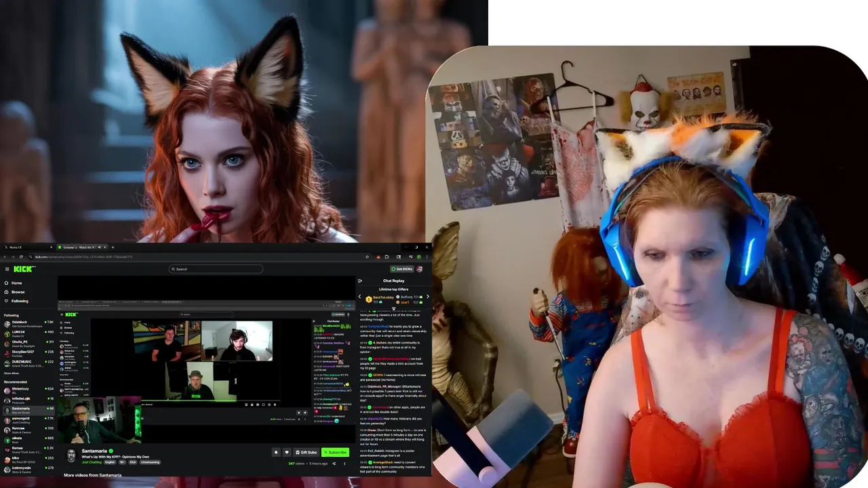Screen dimensions: 868x488
Task: Show previous top gifter arrow
Action: pyautogui.click(x=359, y=296)
